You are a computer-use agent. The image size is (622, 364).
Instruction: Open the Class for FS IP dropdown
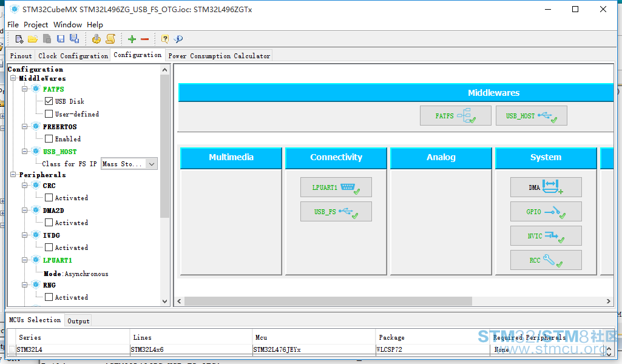129,164
